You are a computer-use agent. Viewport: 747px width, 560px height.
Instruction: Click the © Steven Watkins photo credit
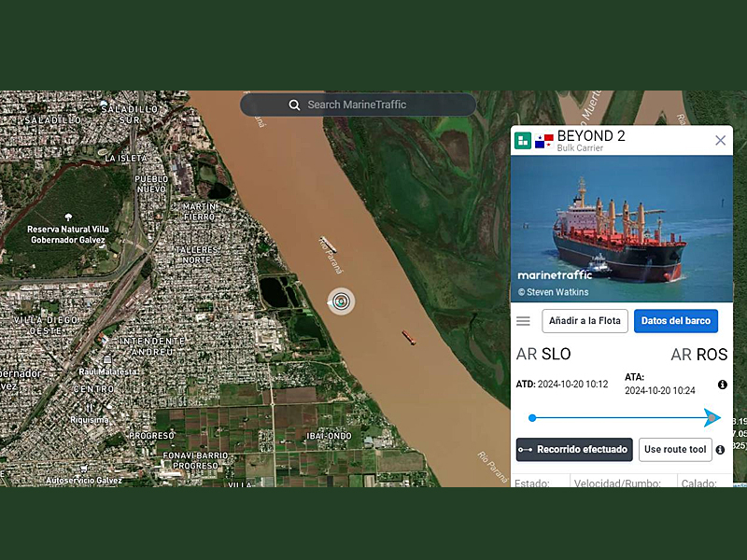553,292
